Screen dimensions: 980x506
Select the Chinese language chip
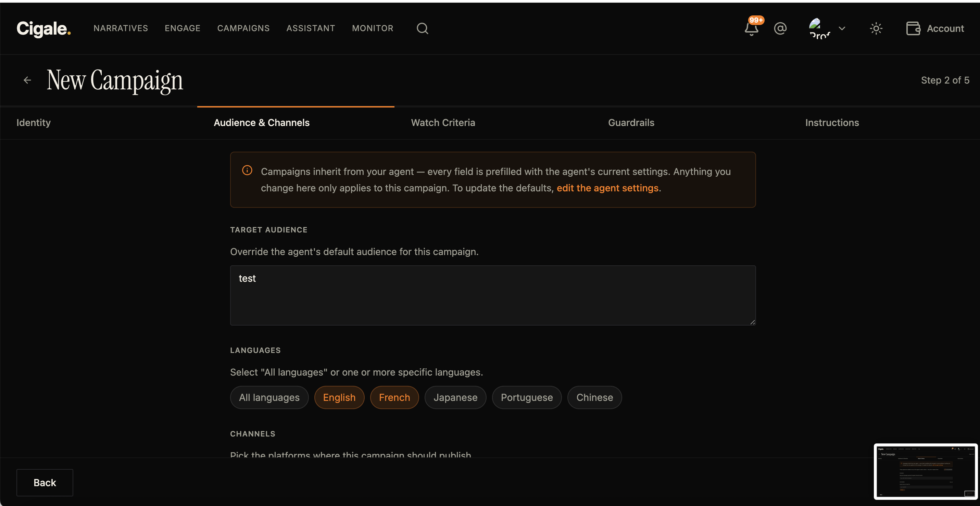tap(595, 397)
